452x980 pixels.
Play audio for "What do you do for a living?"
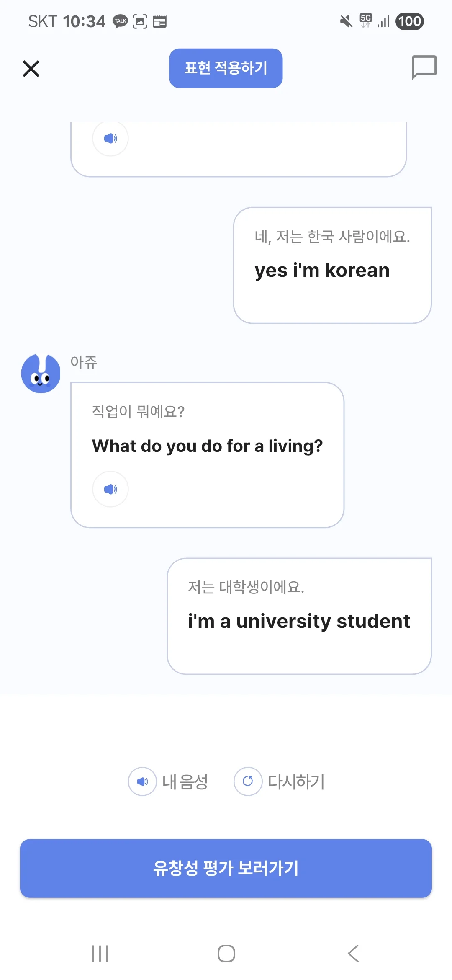point(110,489)
